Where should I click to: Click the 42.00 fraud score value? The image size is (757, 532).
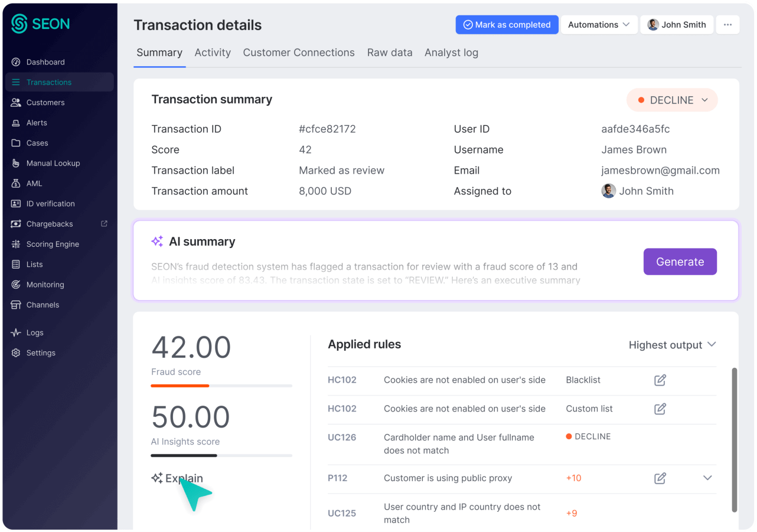[191, 347]
